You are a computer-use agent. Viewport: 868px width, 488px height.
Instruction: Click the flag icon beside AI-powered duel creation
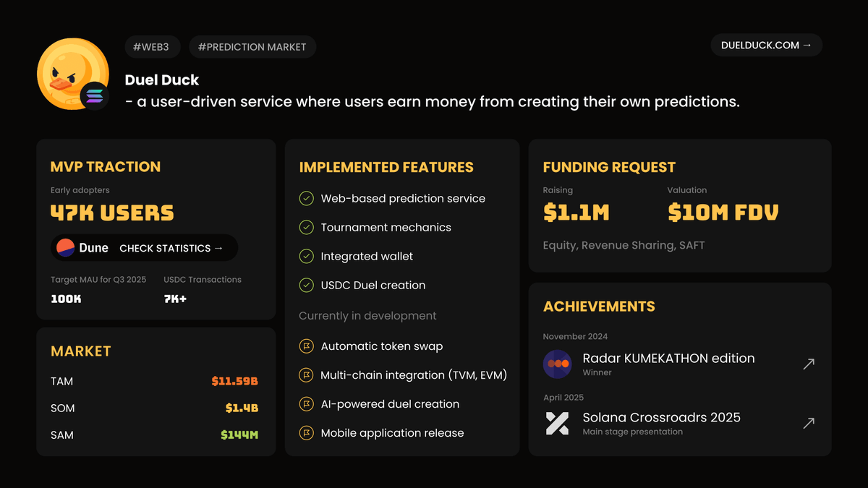click(307, 404)
